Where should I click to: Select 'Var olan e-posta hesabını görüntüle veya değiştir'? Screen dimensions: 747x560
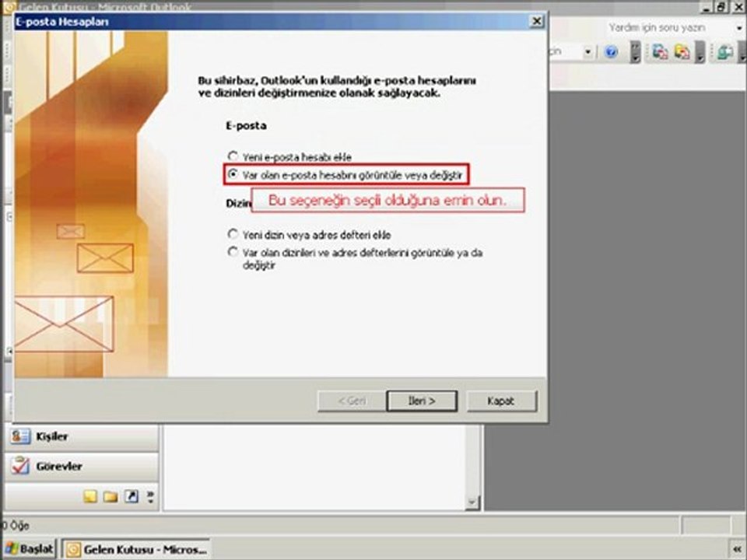(233, 174)
